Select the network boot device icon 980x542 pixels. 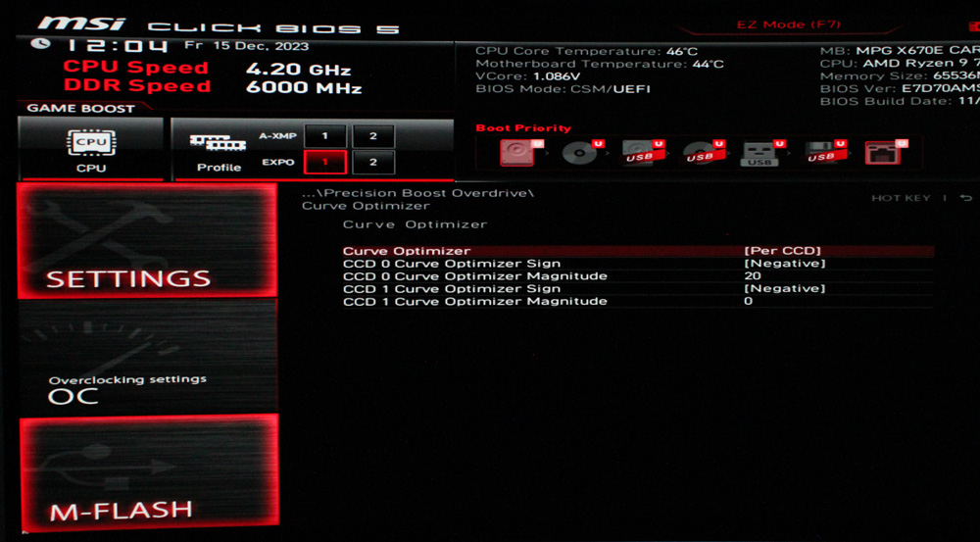coord(885,153)
